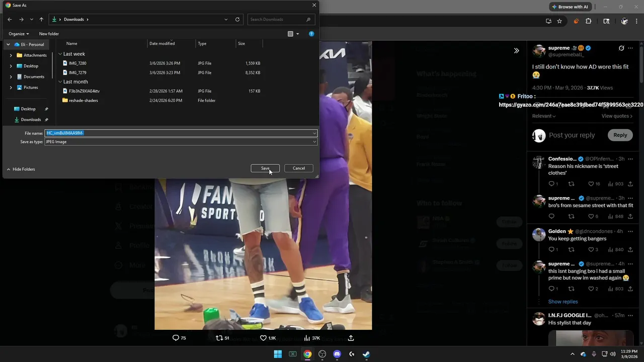Click Hide Folders toggle
The height and width of the screenshot is (362, 644).
(x=21, y=169)
